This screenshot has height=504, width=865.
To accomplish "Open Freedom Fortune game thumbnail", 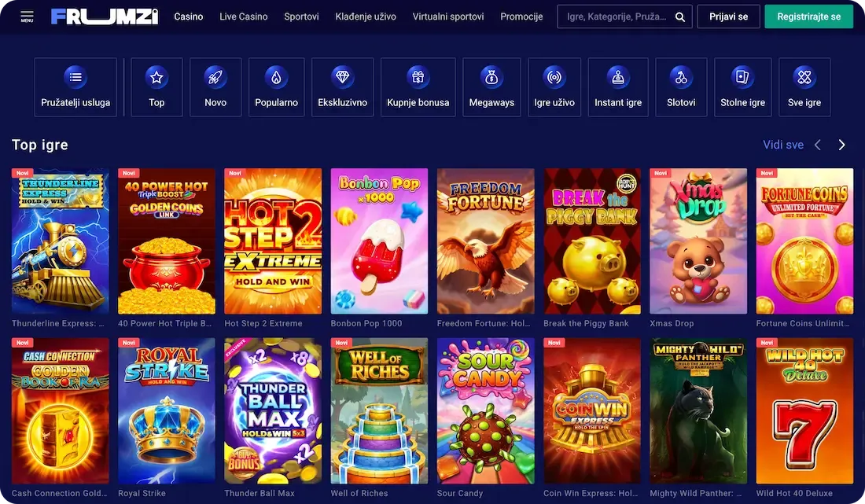I will (x=485, y=241).
